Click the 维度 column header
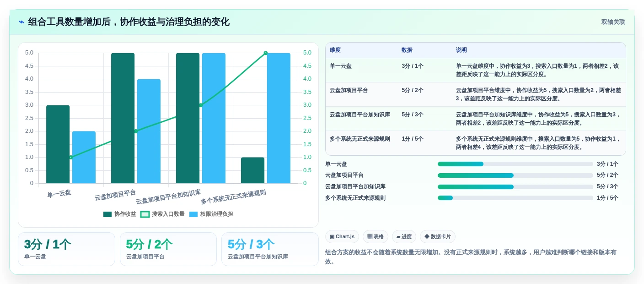 pos(335,50)
